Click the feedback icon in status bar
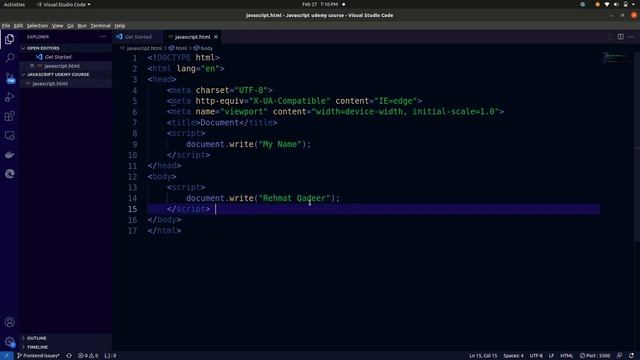 point(620,356)
